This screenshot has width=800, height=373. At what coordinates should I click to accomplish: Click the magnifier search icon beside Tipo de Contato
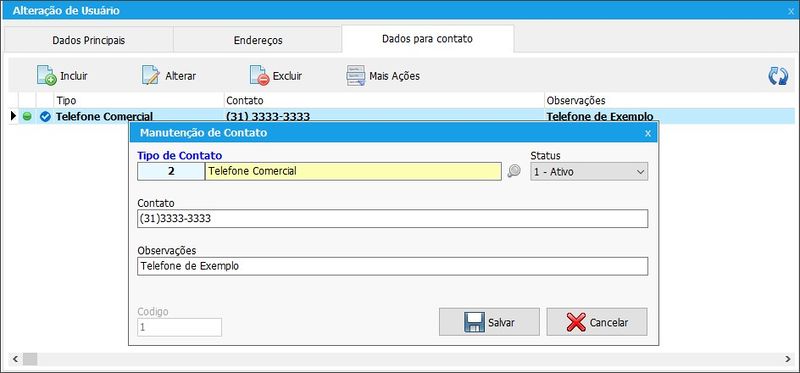(x=514, y=171)
